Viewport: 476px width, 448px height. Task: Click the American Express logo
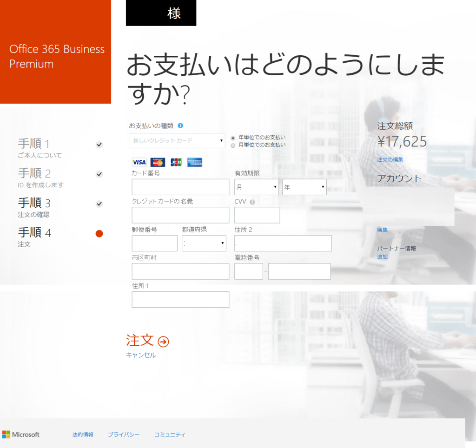click(195, 162)
